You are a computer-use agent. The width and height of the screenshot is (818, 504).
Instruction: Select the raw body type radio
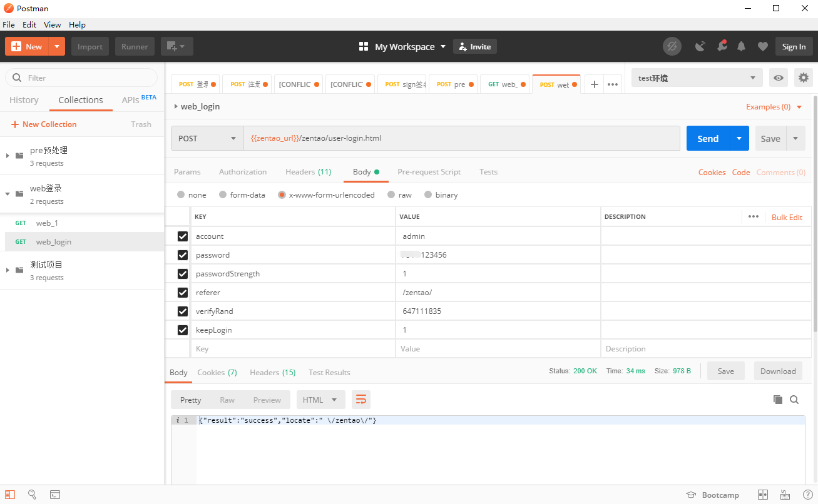pyautogui.click(x=391, y=194)
